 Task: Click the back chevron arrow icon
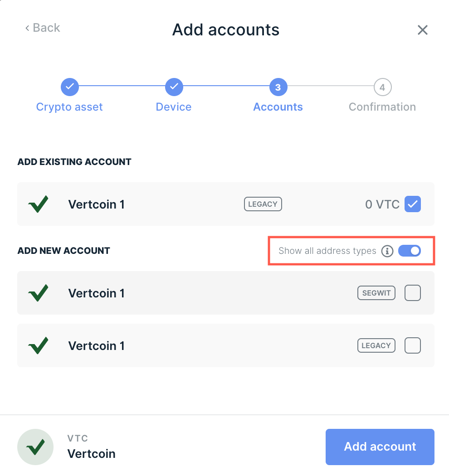tap(27, 28)
